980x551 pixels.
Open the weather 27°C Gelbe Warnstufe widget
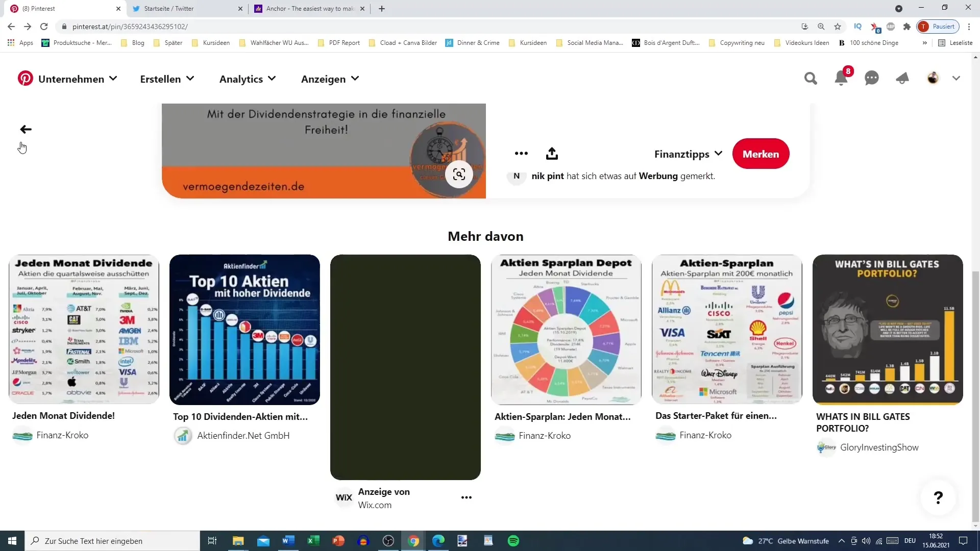point(786,541)
